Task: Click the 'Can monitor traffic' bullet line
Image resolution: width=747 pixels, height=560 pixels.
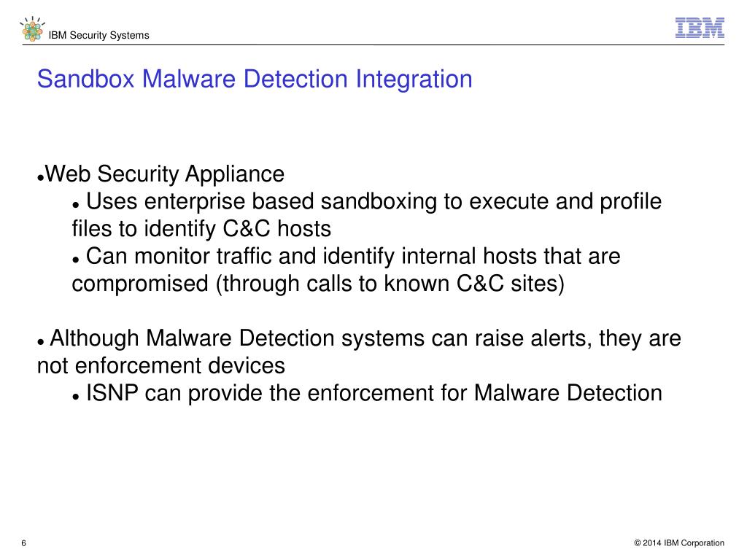Action: pyautogui.click(x=353, y=256)
